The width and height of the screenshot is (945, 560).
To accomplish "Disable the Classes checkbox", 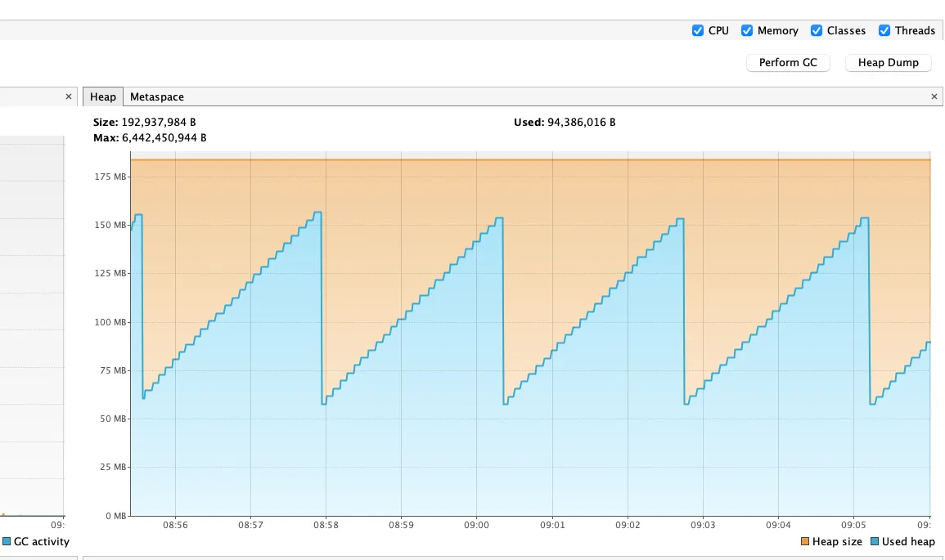I will point(817,30).
